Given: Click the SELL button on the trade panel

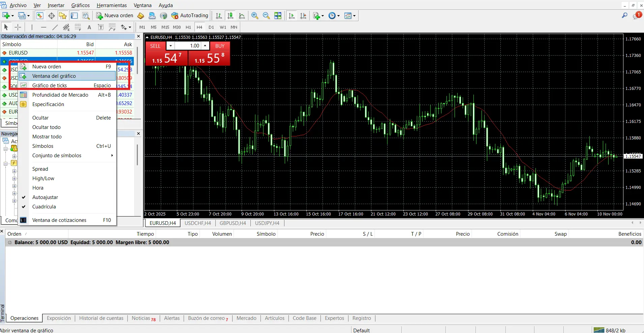Looking at the screenshot, I should (155, 46).
